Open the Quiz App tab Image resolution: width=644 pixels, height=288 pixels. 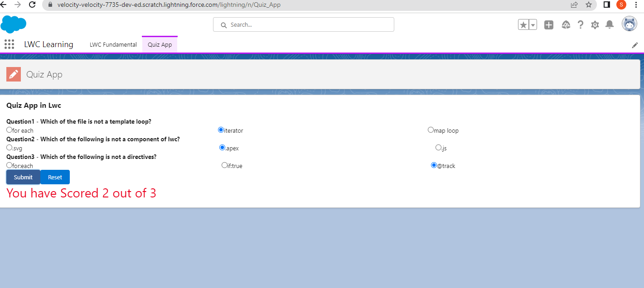(x=160, y=44)
